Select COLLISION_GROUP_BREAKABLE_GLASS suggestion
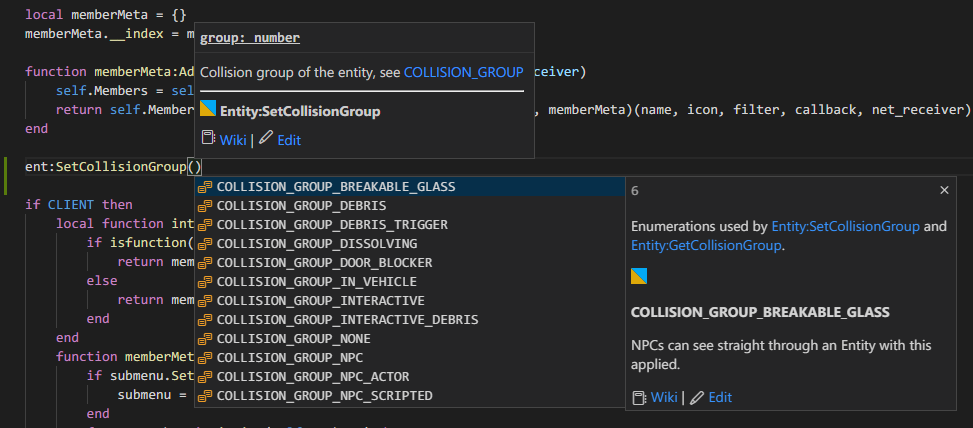The width and height of the screenshot is (973, 428). 336,187
